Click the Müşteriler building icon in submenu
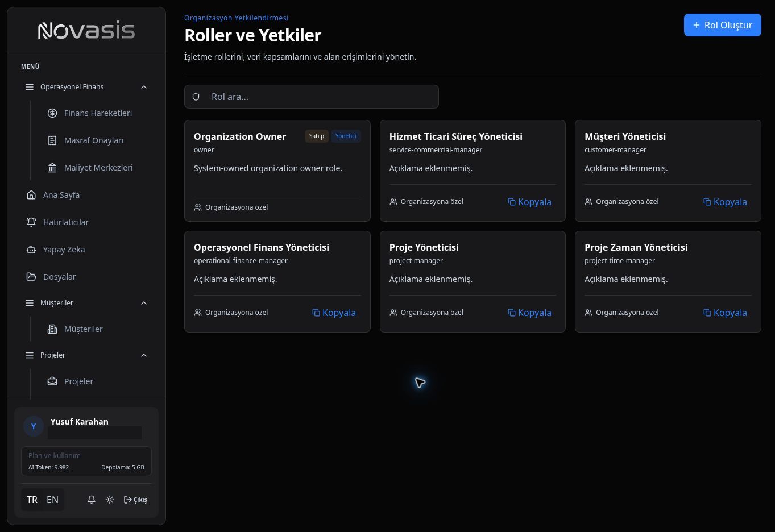 (52, 329)
